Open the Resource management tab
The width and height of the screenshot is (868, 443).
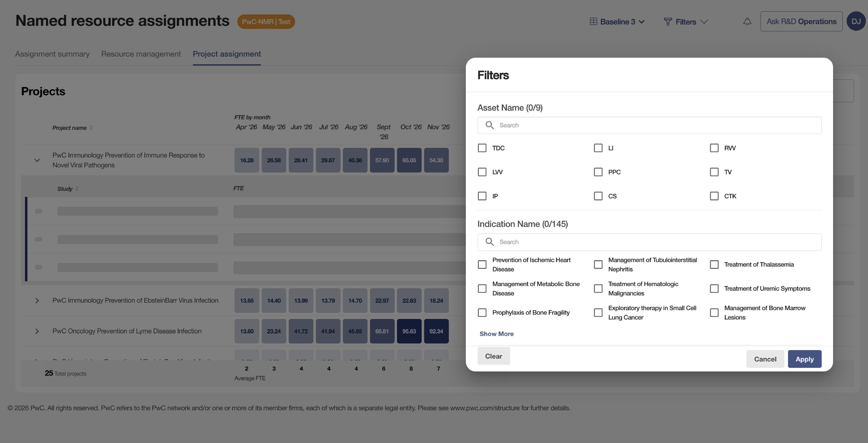tap(141, 54)
